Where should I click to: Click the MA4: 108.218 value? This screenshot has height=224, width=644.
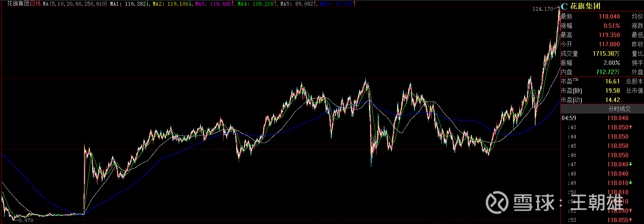(x=258, y=4)
